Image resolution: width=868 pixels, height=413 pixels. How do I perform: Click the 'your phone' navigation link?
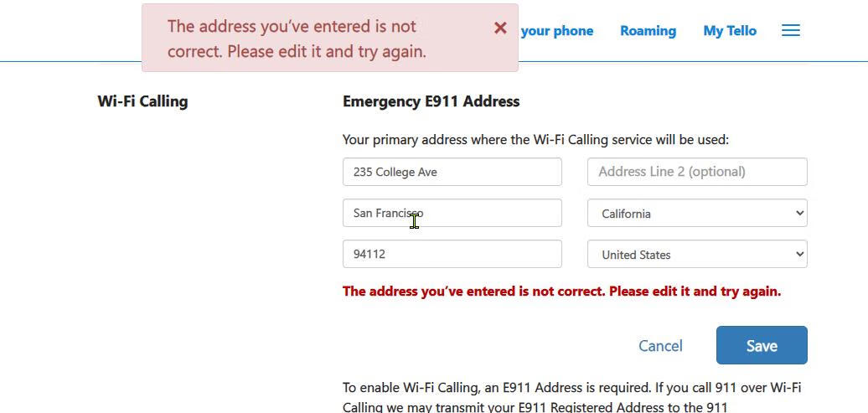click(x=556, y=31)
